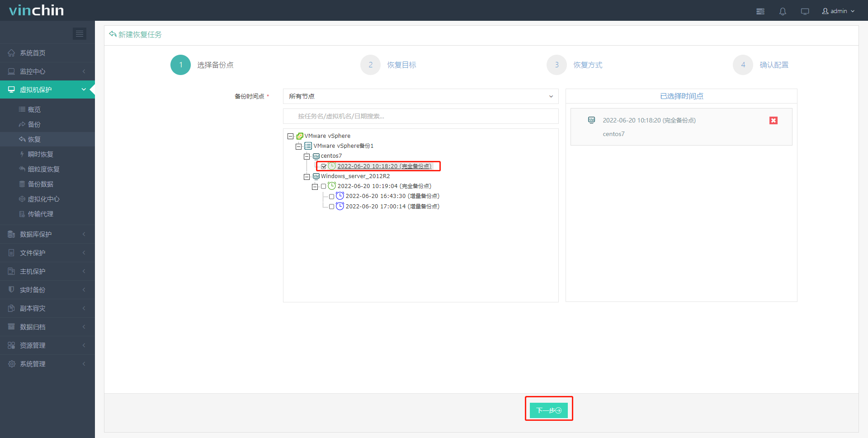Open the 细粒度恢复 submenu item
This screenshot has width=868, height=438.
47,169
